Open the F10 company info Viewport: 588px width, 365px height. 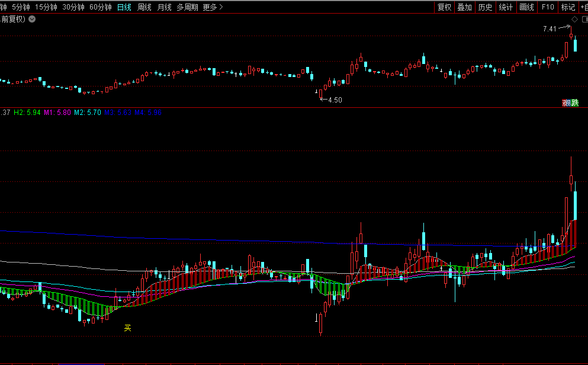[547, 7]
